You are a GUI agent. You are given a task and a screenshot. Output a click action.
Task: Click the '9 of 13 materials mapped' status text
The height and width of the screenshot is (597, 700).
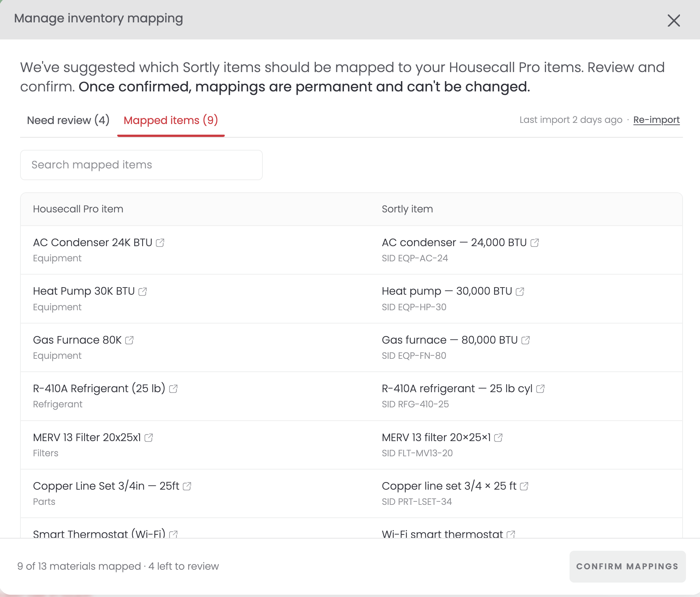(79, 566)
